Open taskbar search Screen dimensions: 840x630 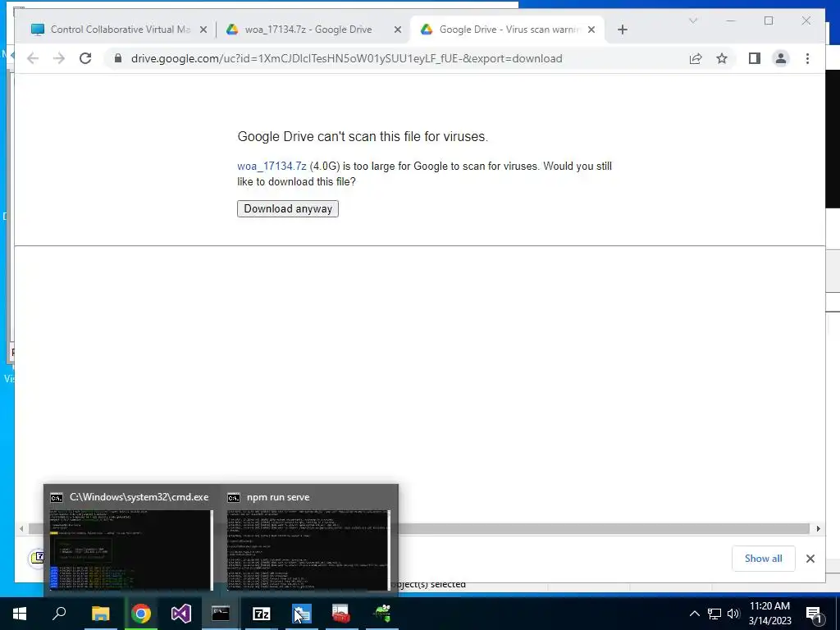click(x=59, y=614)
